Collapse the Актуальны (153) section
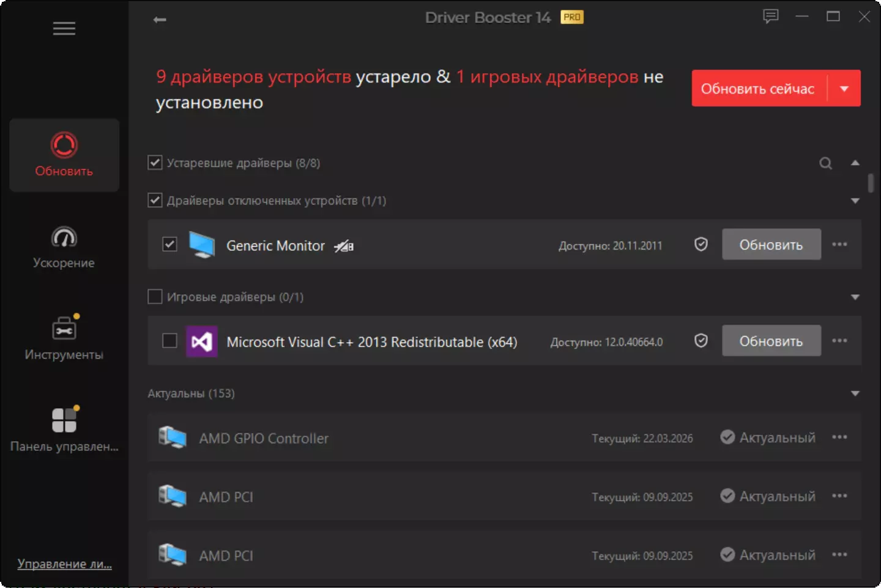This screenshot has width=881, height=588. pyautogui.click(x=855, y=393)
